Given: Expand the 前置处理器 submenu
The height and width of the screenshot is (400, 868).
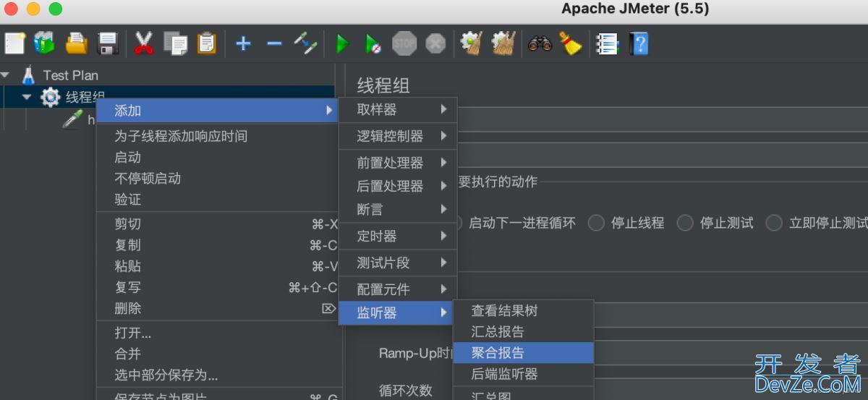Looking at the screenshot, I should click(x=398, y=163).
